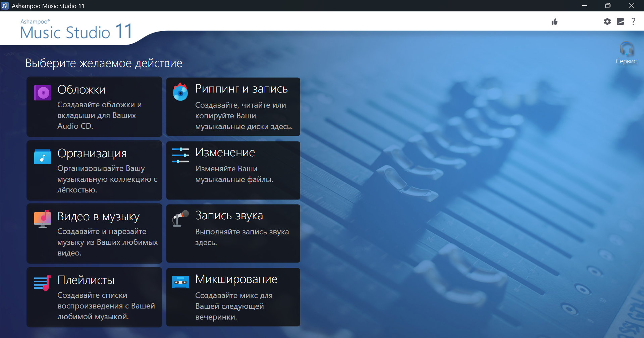Click the Ashampoo Music Studio 11 logo
Viewport: 644px width, 338px height.
(x=76, y=30)
